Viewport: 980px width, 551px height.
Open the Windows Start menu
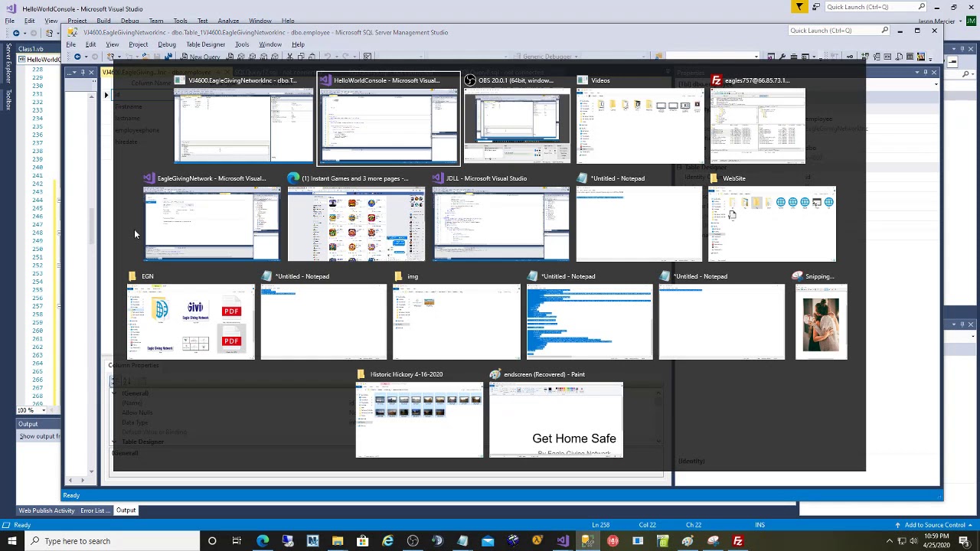[11, 541]
